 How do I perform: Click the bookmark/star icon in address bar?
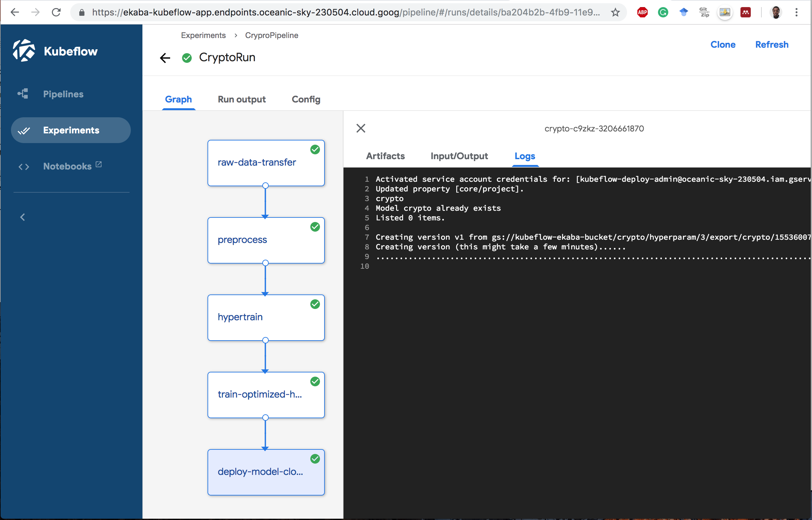click(615, 11)
